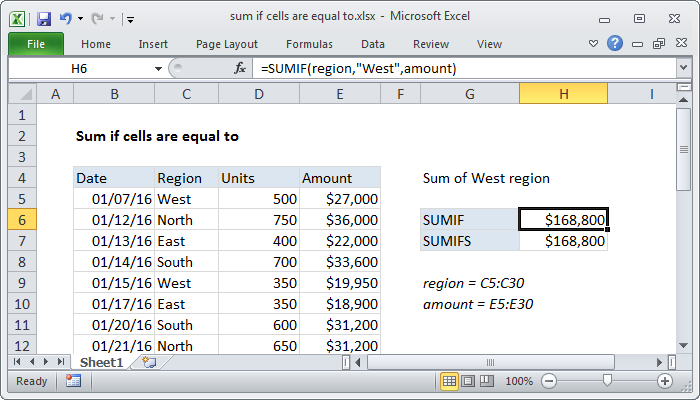Viewport: 700px width, 400px height.
Task: Click the zoom out minus button
Action: [549, 381]
